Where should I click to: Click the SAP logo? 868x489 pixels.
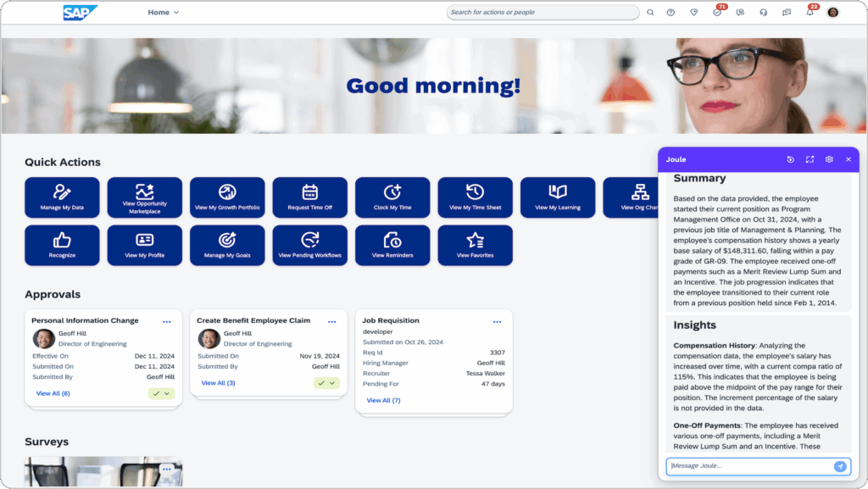click(81, 12)
